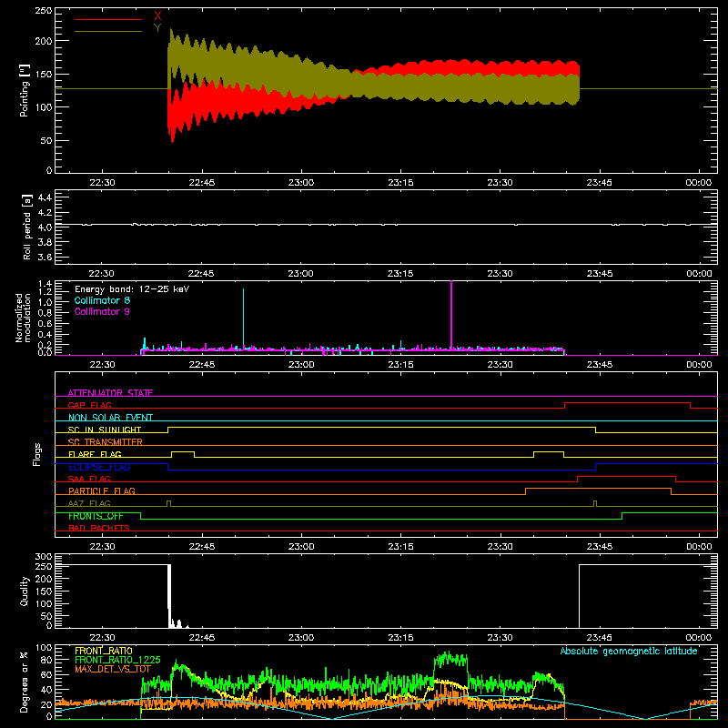
Task: Click the 23:15 label under Flags plot
Action: pyautogui.click(x=400, y=547)
